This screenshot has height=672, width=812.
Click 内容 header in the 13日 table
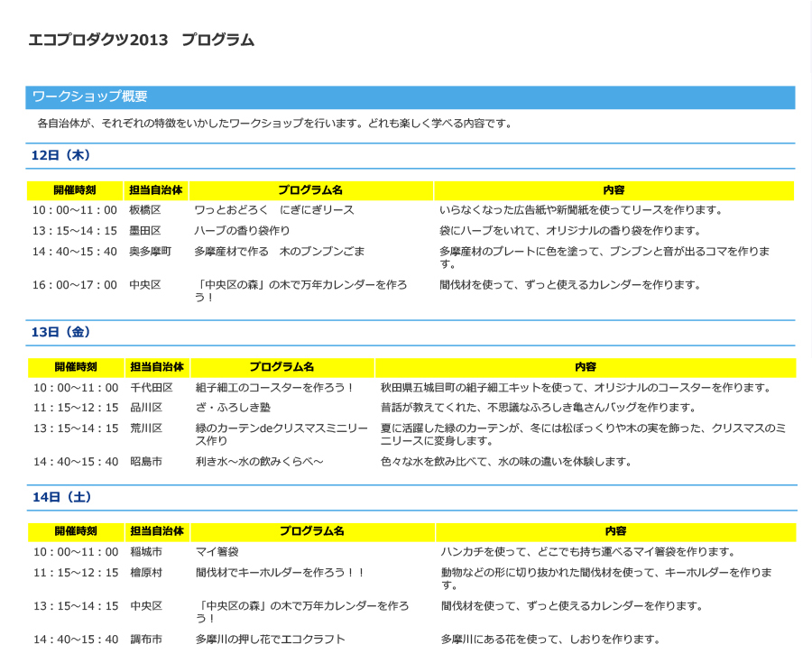click(x=586, y=367)
